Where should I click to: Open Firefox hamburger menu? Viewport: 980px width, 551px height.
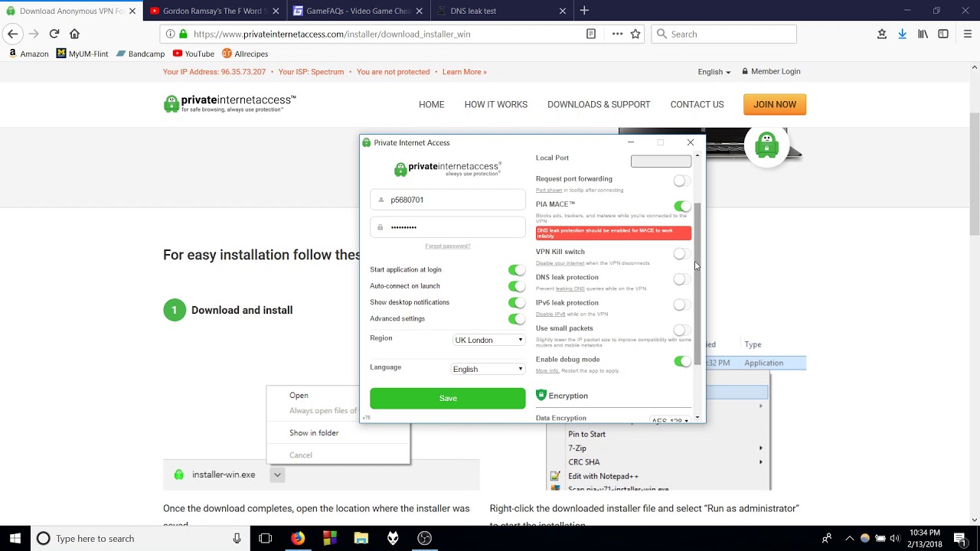click(x=967, y=34)
